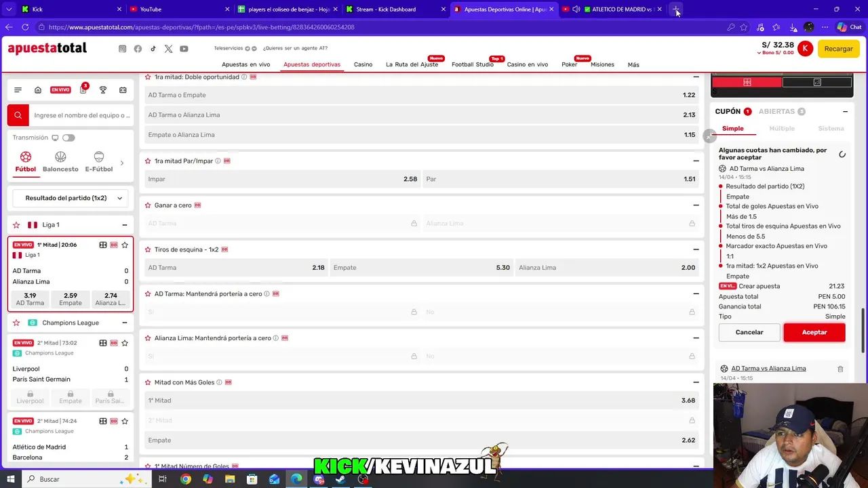
Task: Go to home via the sidebar house icon
Action: click(38, 89)
